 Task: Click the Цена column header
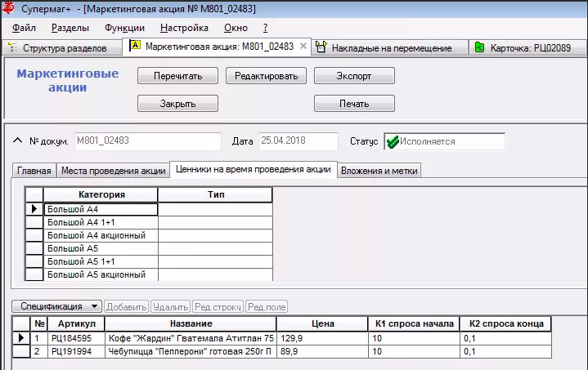point(322,323)
